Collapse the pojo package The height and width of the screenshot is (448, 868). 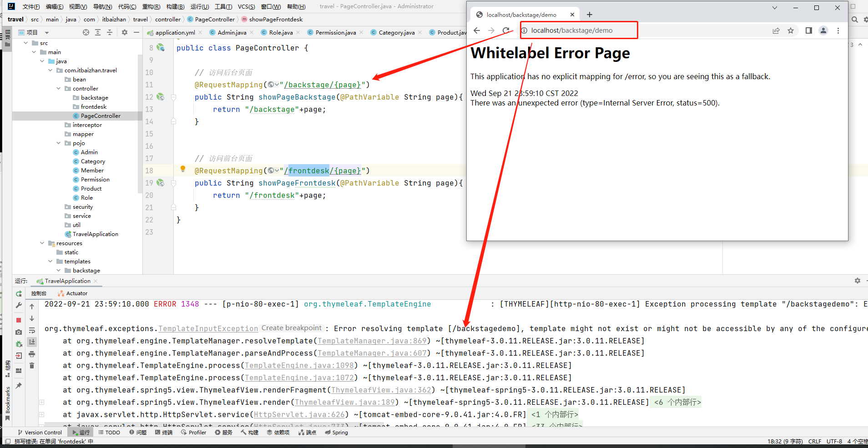[x=58, y=143]
